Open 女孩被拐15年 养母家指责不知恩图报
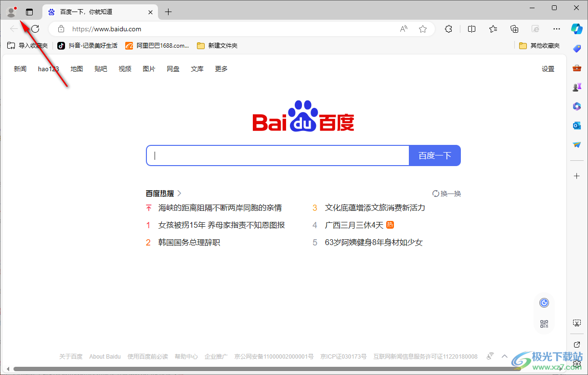The width and height of the screenshot is (588, 375). [222, 225]
